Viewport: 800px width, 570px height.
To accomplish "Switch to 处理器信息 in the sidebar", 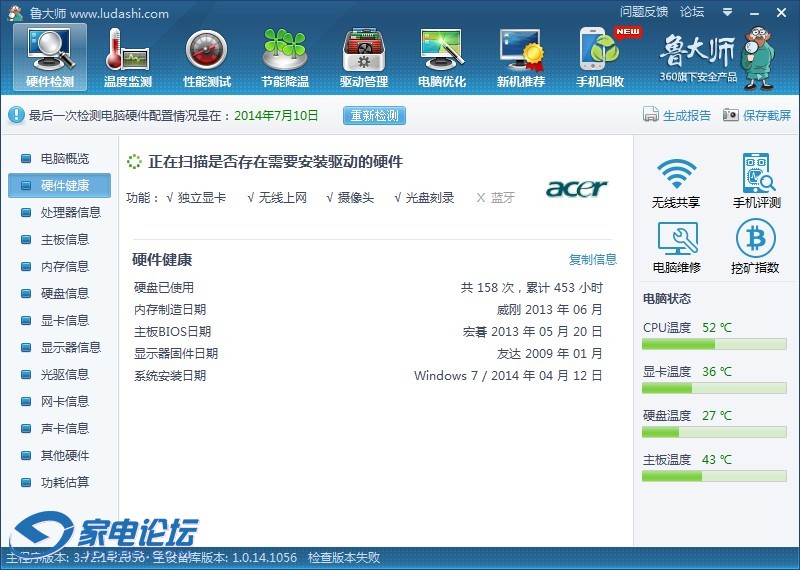I will tap(70, 212).
